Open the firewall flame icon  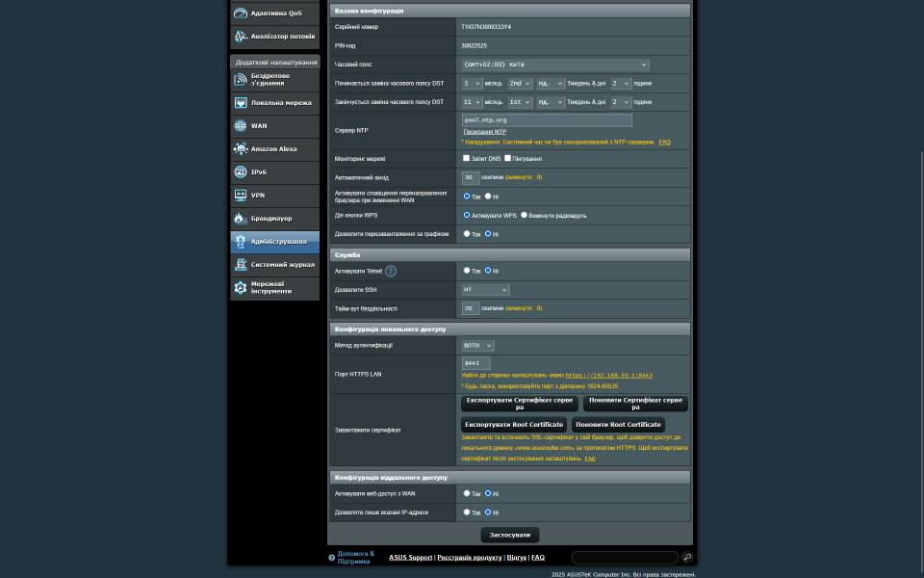241,219
